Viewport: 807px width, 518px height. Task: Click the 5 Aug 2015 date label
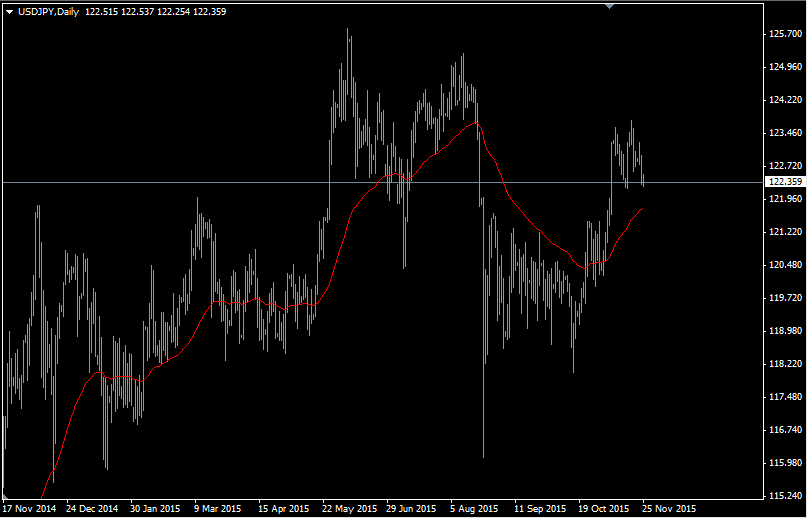[475, 509]
